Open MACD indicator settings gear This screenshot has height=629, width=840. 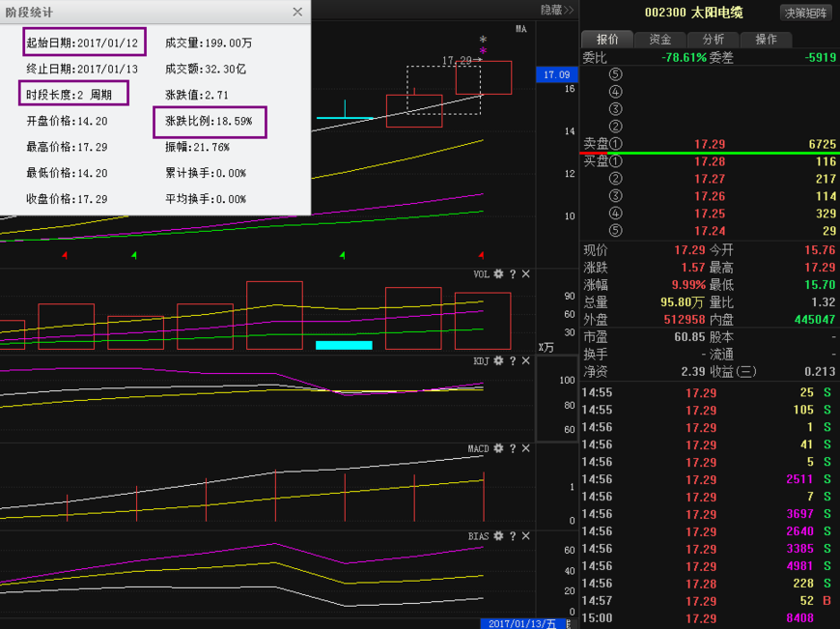[x=498, y=448]
